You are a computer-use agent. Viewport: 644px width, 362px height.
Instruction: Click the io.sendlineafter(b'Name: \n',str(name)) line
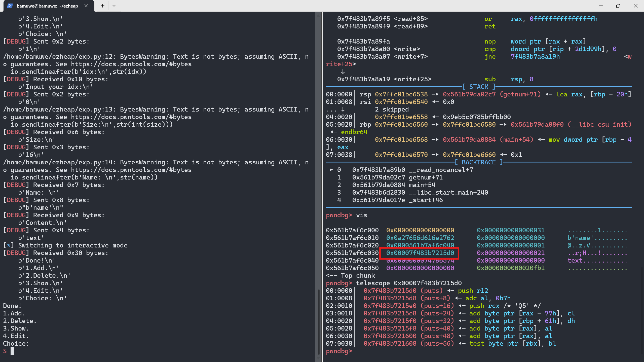[x=84, y=177]
